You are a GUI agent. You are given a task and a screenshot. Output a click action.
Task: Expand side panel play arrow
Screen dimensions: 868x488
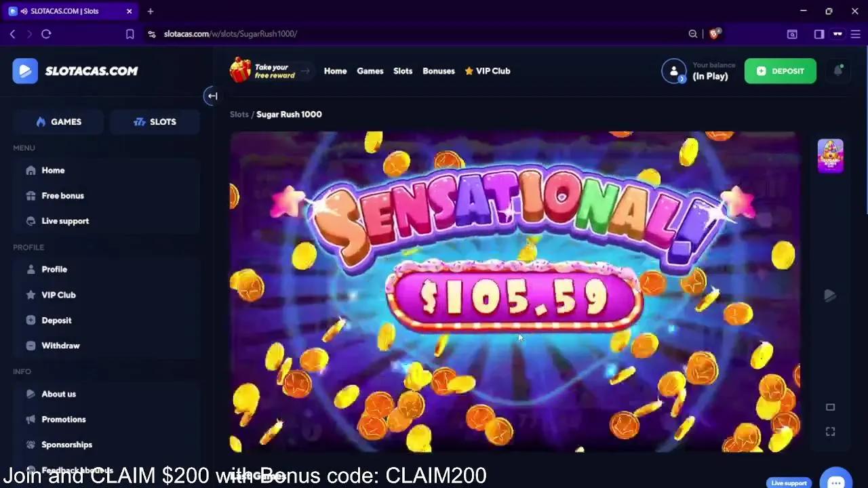(830, 296)
